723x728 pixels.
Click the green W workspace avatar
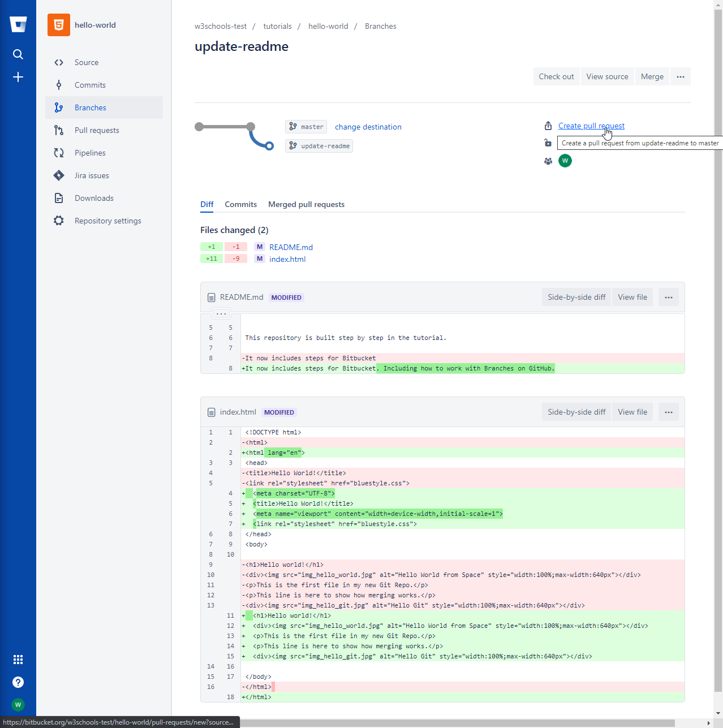565,161
